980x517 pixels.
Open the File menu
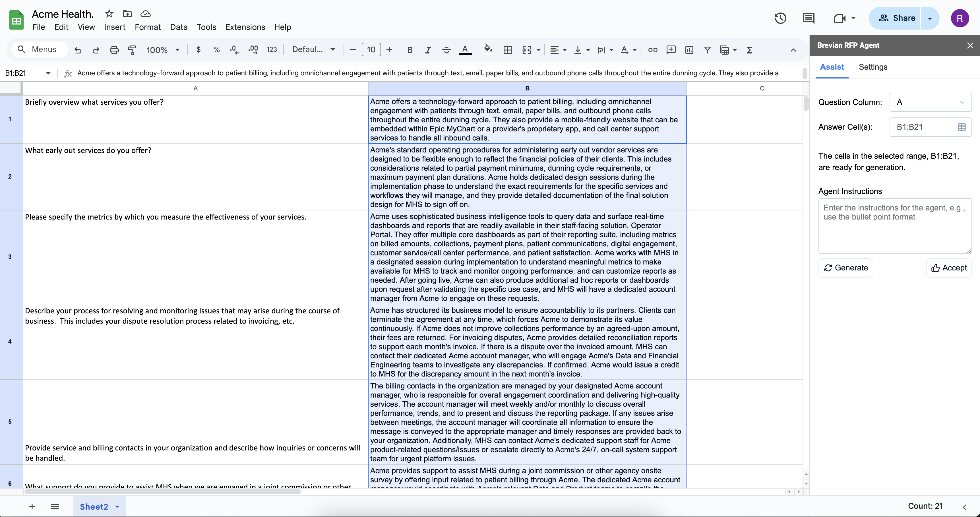click(38, 27)
